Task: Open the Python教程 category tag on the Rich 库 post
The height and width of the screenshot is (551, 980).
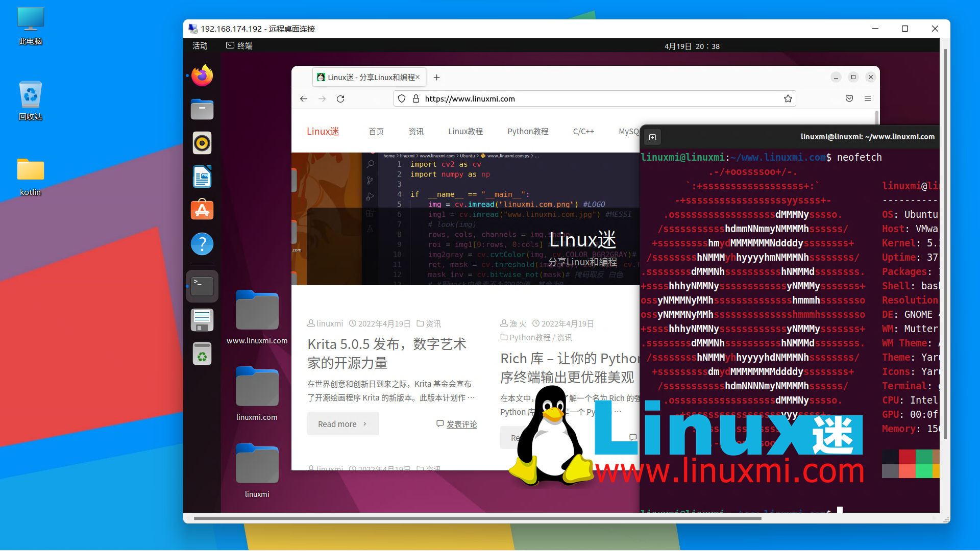Action: [530, 338]
